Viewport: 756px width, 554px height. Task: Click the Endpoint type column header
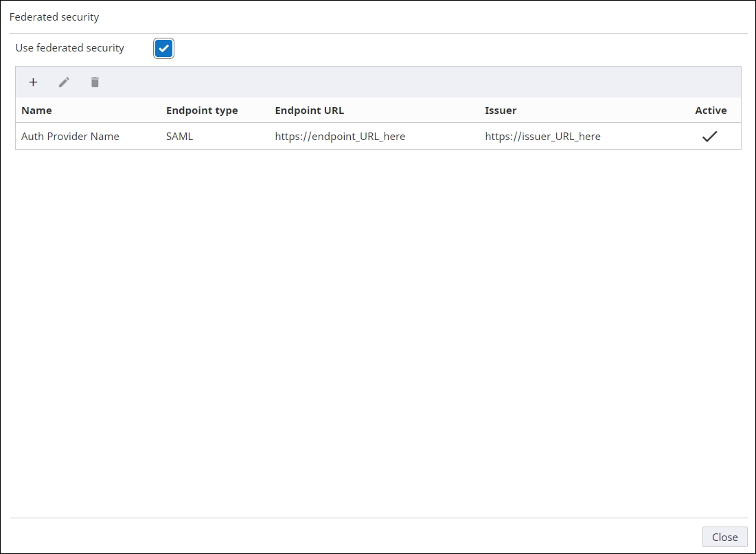202,111
